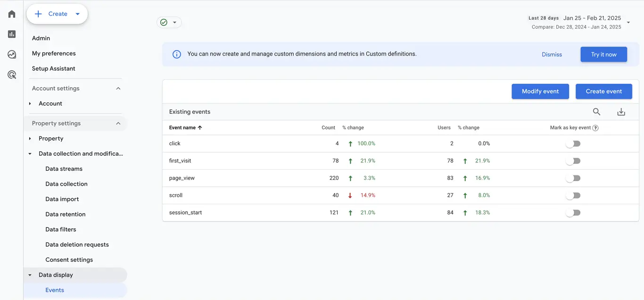Select Consent settings menu item
Screen dimensions: 644x300
(69, 260)
